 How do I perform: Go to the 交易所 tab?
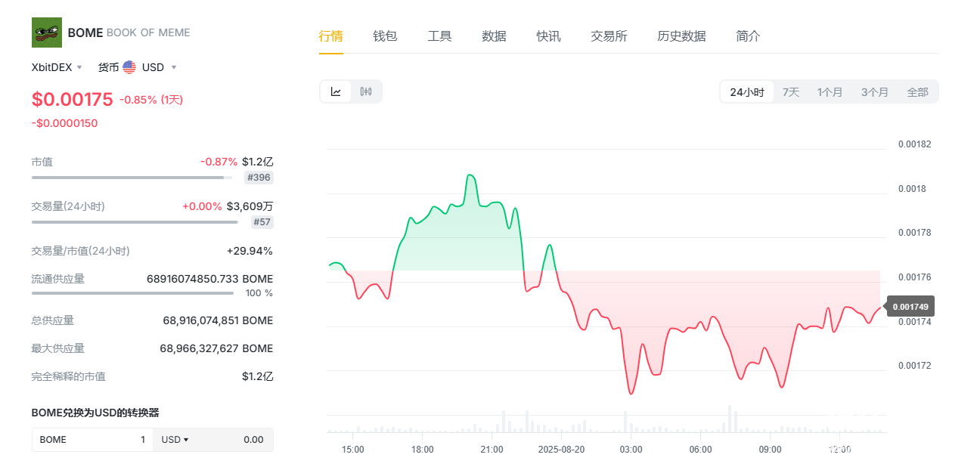[x=609, y=36]
